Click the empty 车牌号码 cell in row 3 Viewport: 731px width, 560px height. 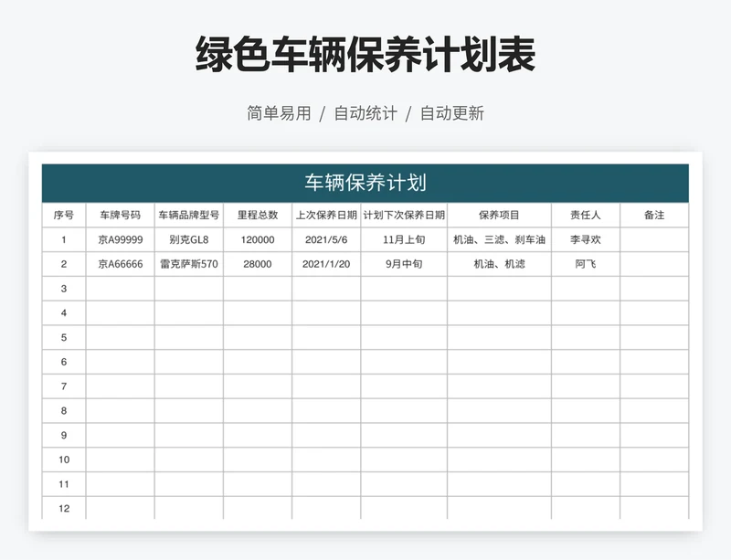121,289
